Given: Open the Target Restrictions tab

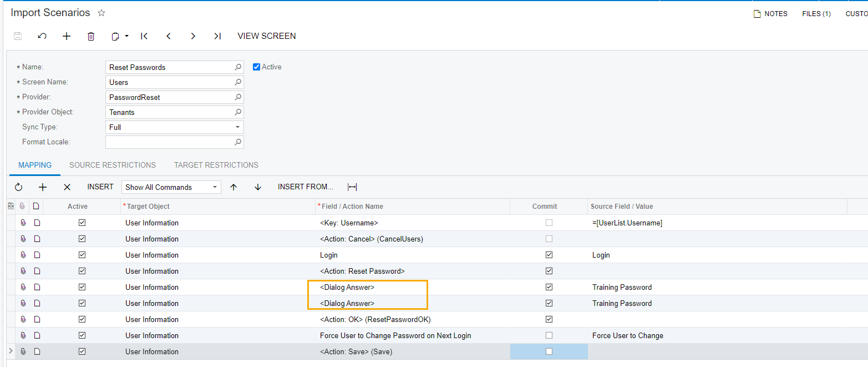Looking at the screenshot, I should 216,165.
